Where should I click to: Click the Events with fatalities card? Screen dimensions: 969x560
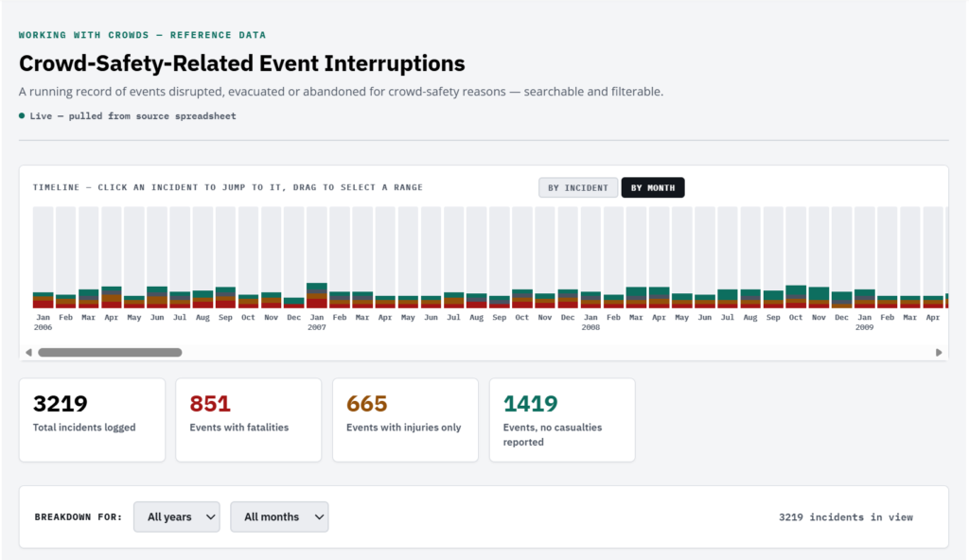(x=249, y=420)
